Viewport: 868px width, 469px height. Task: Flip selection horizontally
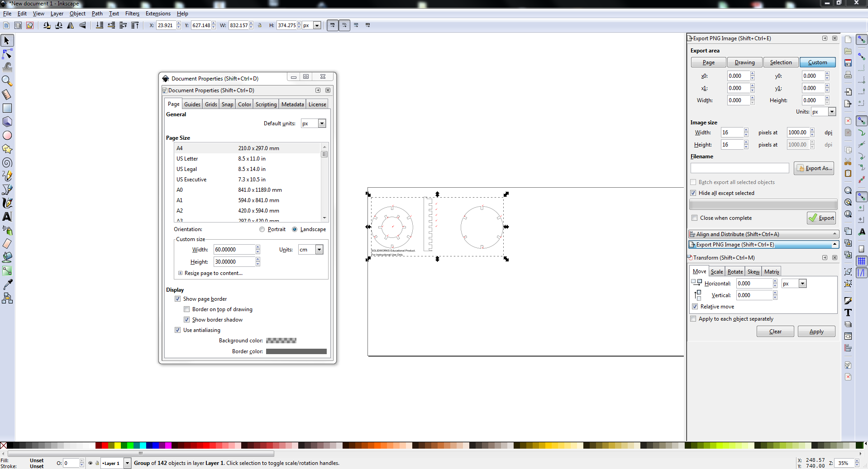point(71,25)
